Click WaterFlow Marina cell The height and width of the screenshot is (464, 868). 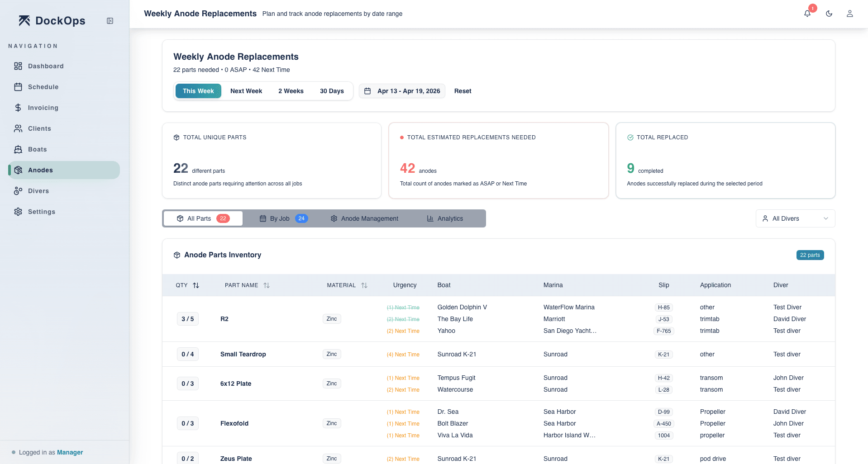(569, 307)
